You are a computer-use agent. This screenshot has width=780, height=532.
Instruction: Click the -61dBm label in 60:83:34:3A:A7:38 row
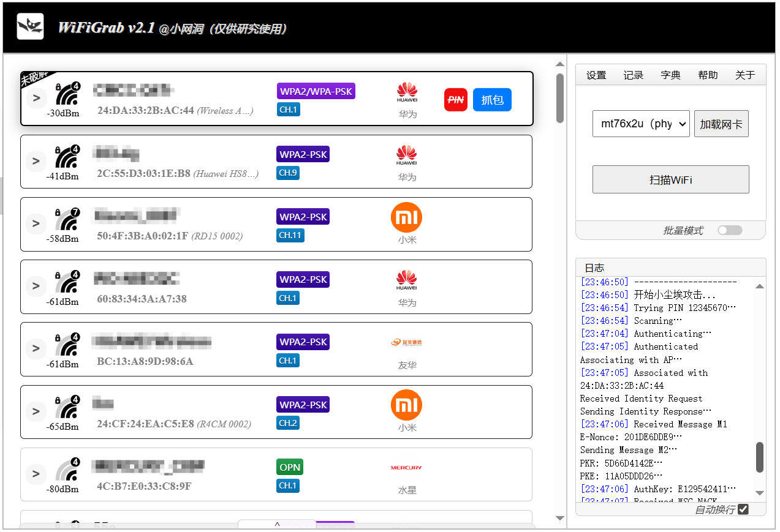pos(62,302)
